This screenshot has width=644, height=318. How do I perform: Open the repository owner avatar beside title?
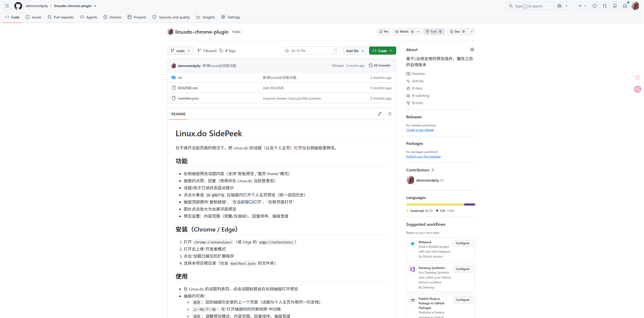point(170,32)
